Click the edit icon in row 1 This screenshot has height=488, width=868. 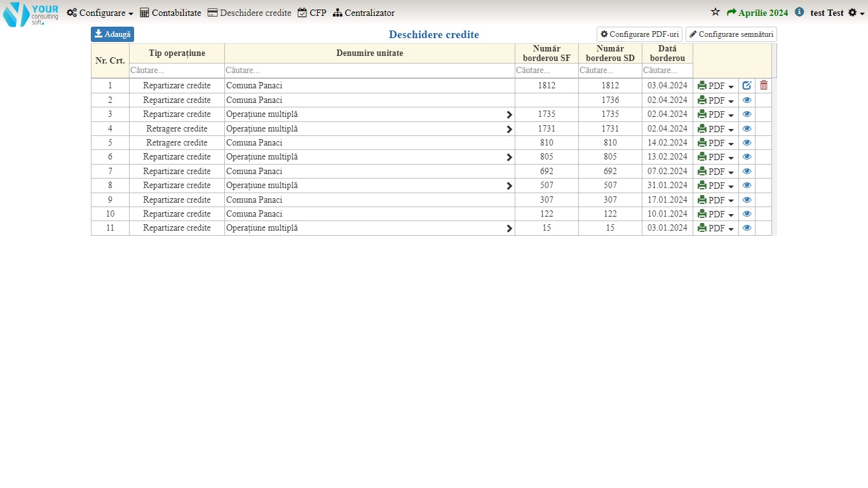(747, 86)
